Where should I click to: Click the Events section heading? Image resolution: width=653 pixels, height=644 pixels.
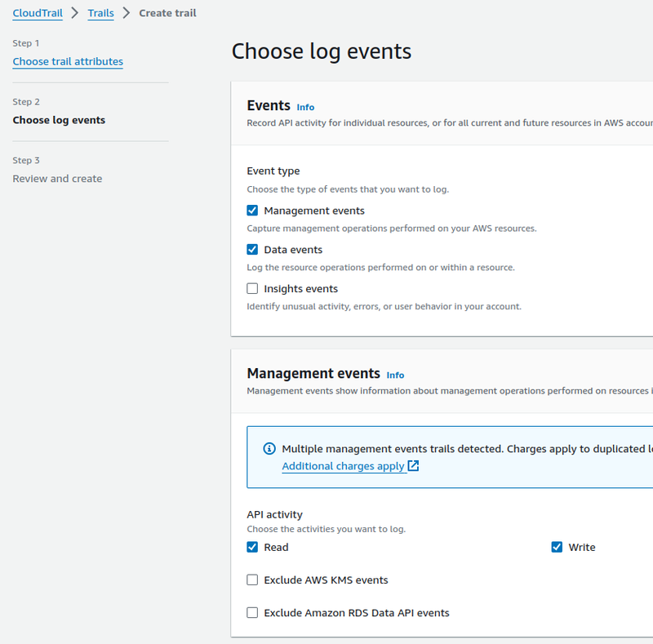click(269, 105)
